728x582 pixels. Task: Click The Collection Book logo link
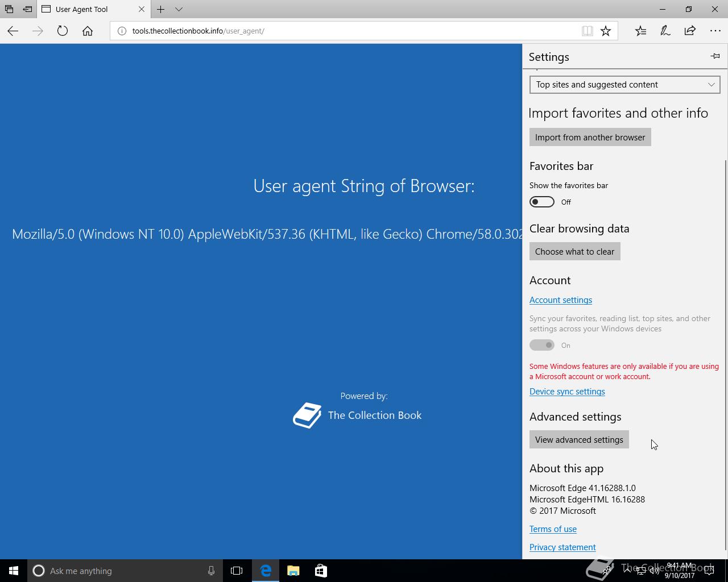pyautogui.click(x=357, y=415)
